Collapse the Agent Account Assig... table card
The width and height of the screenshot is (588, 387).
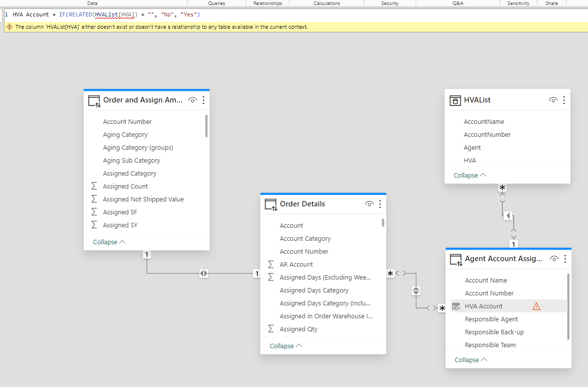(471, 360)
